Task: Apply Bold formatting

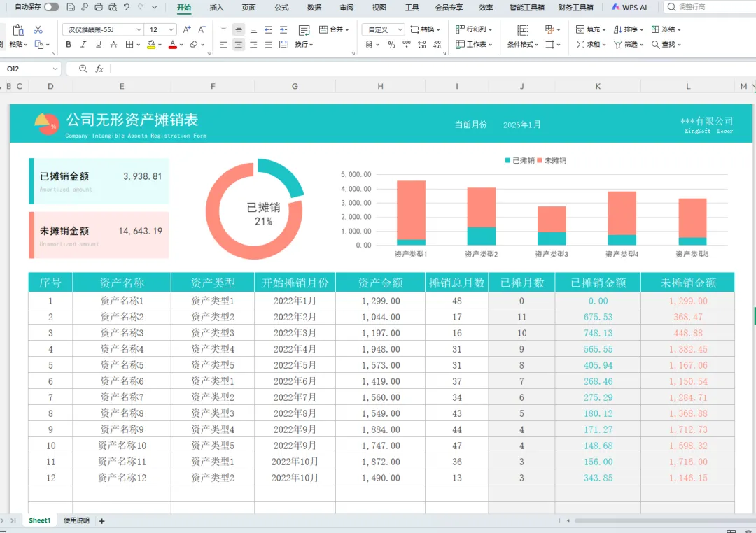Action: pos(69,44)
